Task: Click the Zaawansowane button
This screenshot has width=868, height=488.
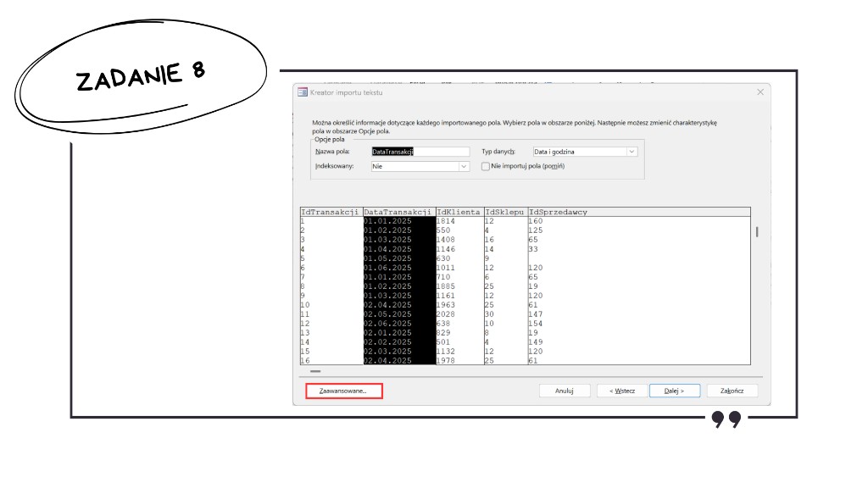Action: tap(343, 391)
